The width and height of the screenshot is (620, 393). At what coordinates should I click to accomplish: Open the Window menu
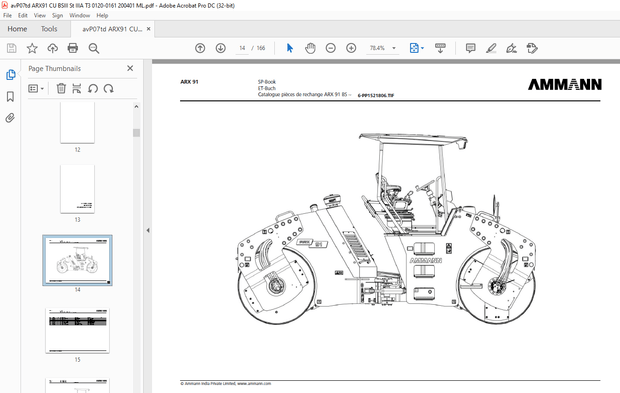[x=79, y=15]
